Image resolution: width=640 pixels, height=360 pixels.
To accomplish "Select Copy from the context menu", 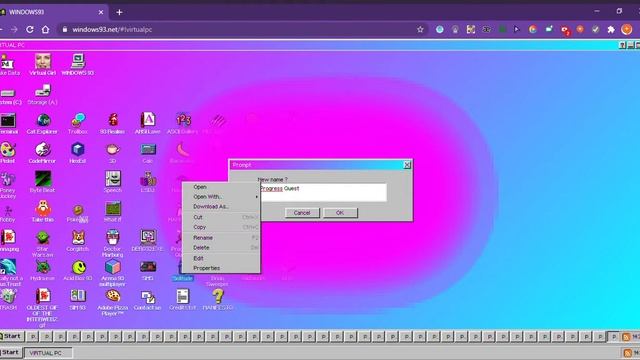I will (x=221, y=227).
